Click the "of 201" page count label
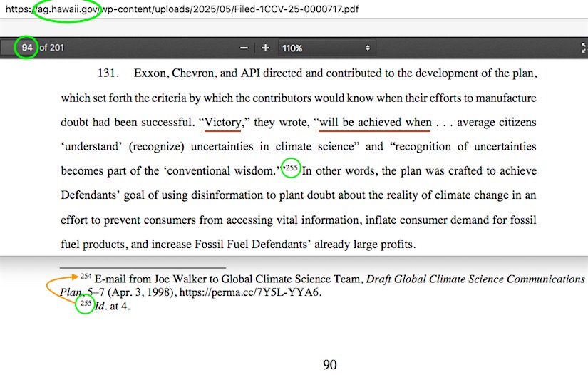This screenshot has width=588, height=375. (x=52, y=48)
